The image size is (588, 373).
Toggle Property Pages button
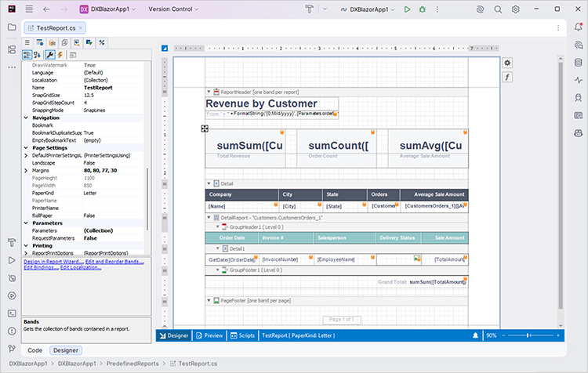tap(73, 55)
